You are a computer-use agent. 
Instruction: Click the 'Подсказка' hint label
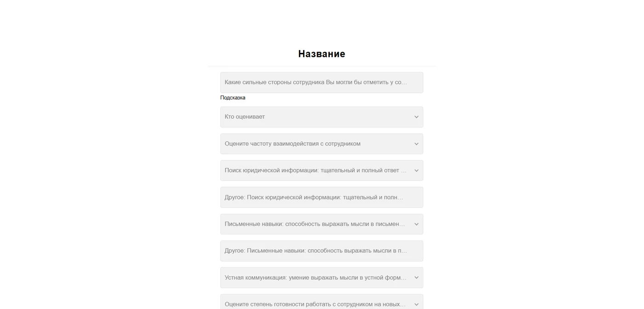tap(233, 97)
